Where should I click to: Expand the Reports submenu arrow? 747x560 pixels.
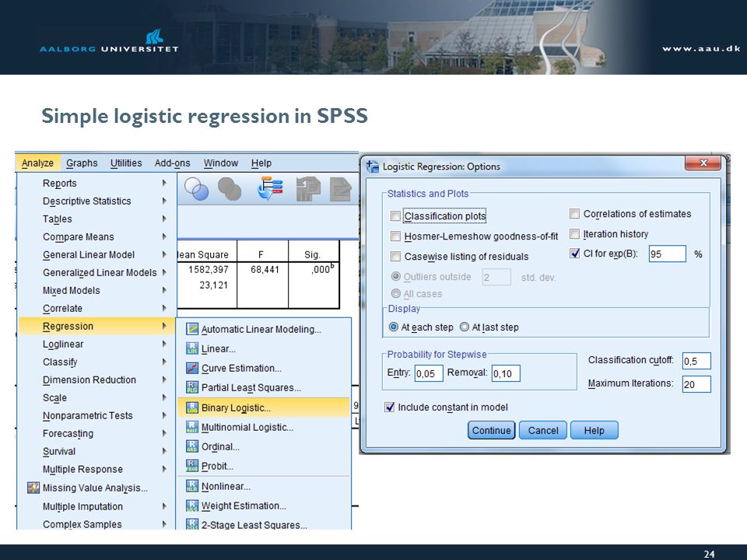(x=164, y=183)
